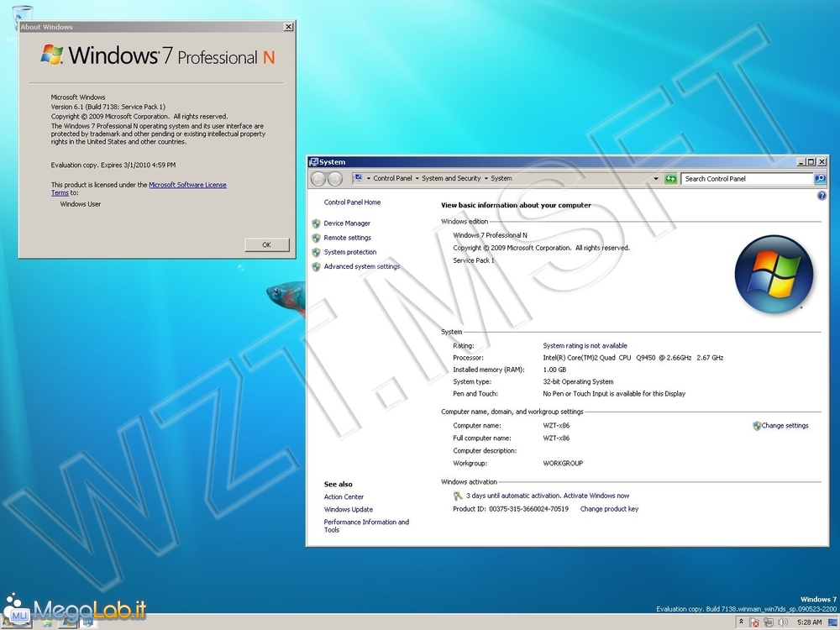Go to Control Panel Home
Viewport: 840px width, 630px height.
[352, 202]
